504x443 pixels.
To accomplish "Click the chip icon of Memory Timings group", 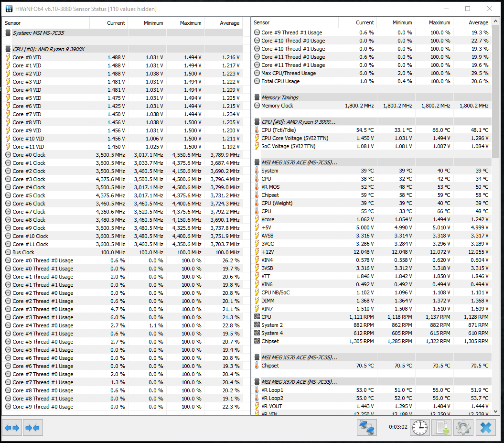I will [257, 97].
